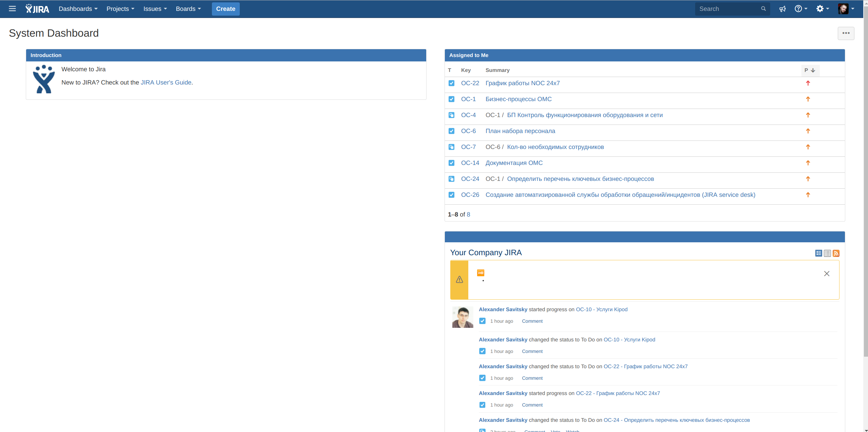Click sub-task type icon for OC-4
The height and width of the screenshot is (432, 868).
point(451,115)
